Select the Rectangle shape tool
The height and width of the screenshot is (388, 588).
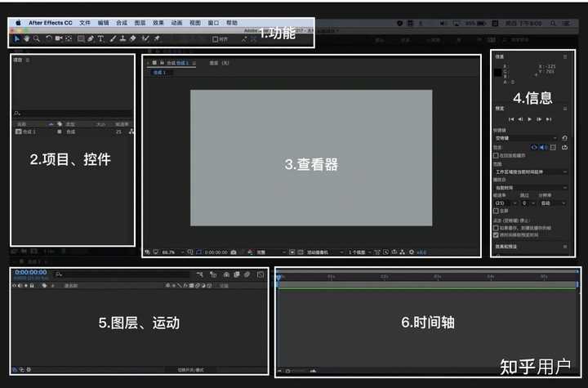point(81,38)
